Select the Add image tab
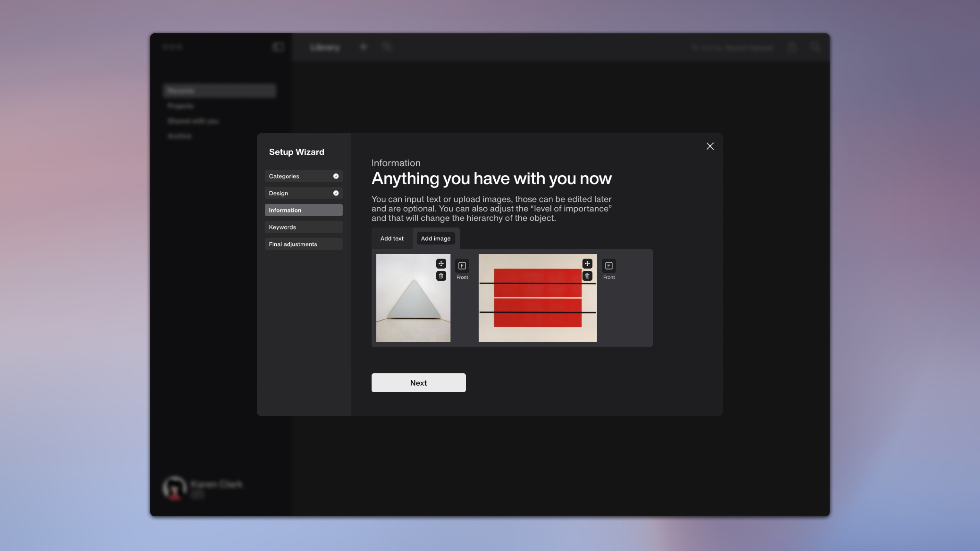The height and width of the screenshot is (551, 980). click(x=435, y=239)
